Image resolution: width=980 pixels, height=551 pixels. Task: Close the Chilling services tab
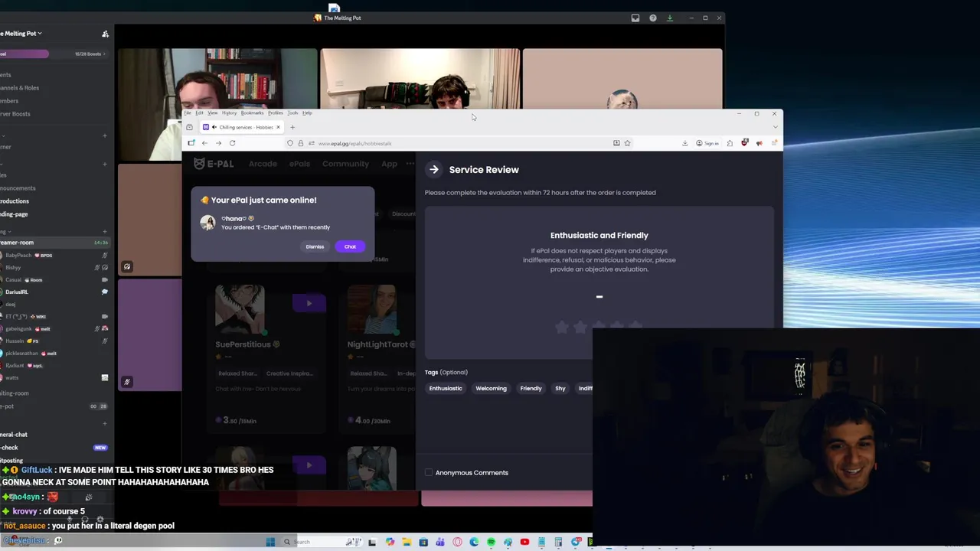tap(278, 127)
